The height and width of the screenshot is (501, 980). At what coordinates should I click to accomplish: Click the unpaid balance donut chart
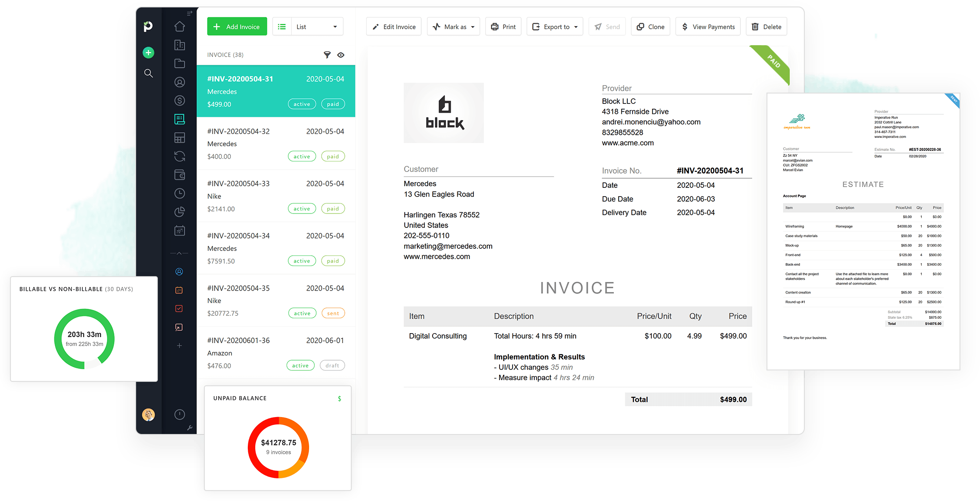click(278, 447)
